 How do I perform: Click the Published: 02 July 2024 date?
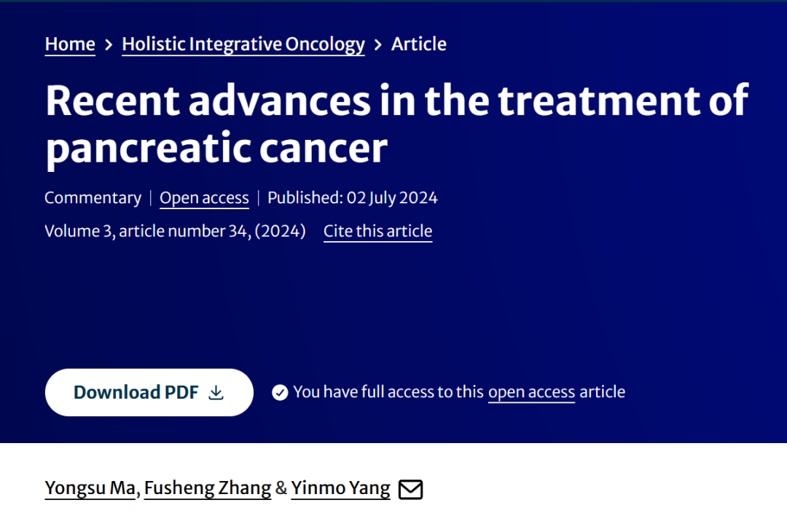(x=353, y=197)
